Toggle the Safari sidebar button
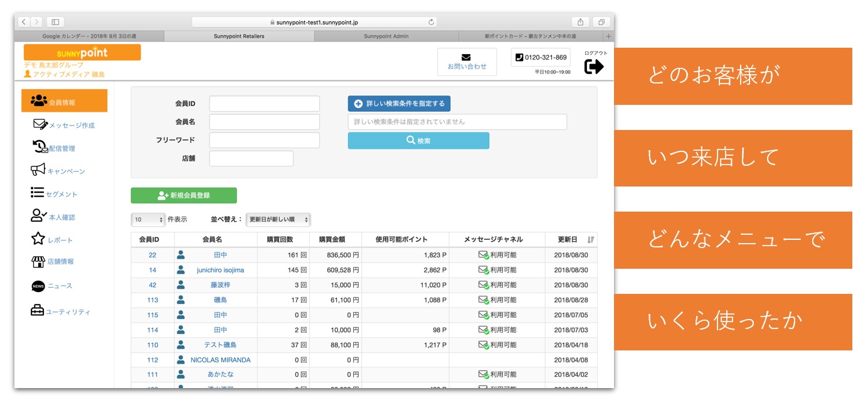This screenshot has height=400, width=868. tap(55, 22)
